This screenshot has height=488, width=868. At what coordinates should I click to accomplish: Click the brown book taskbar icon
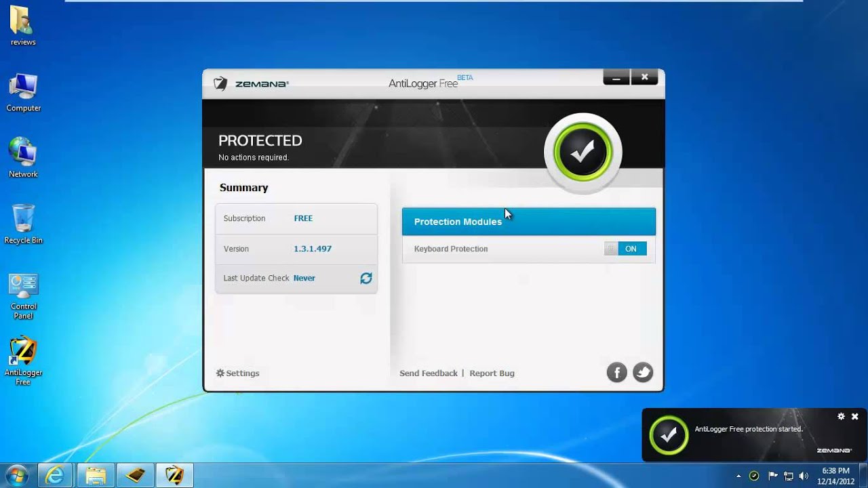[135, 475]
